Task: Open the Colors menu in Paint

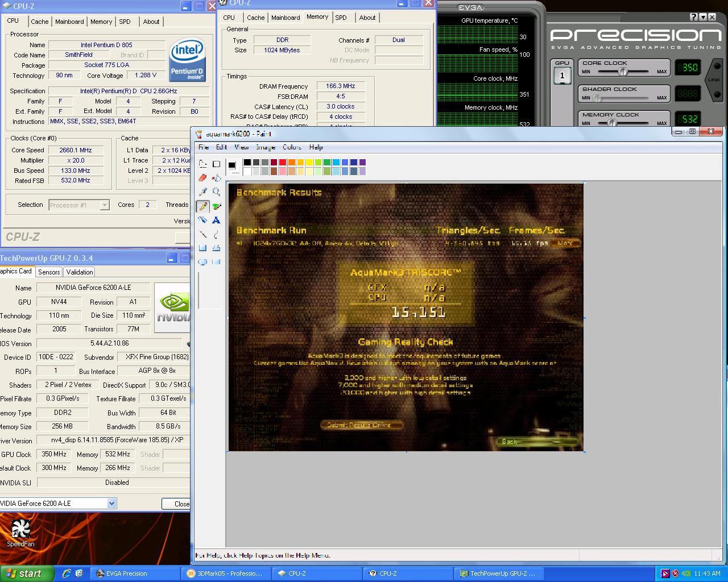Action: (x=292, y=147)
